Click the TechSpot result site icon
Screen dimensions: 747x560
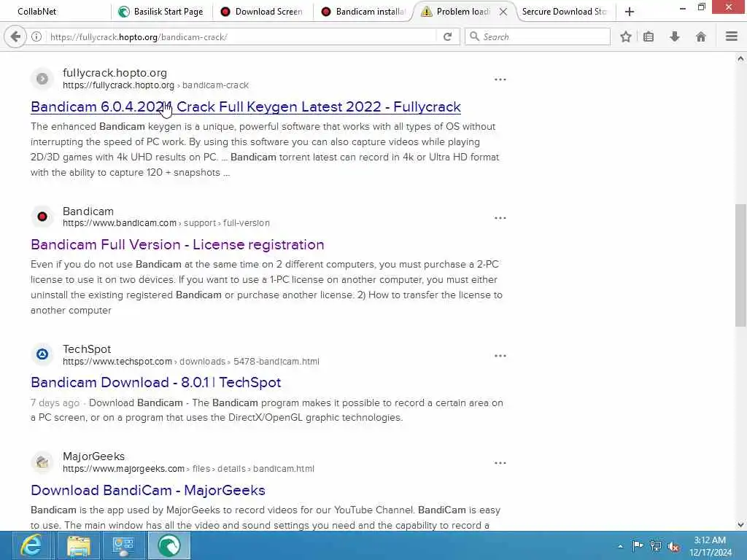[42, 354]
